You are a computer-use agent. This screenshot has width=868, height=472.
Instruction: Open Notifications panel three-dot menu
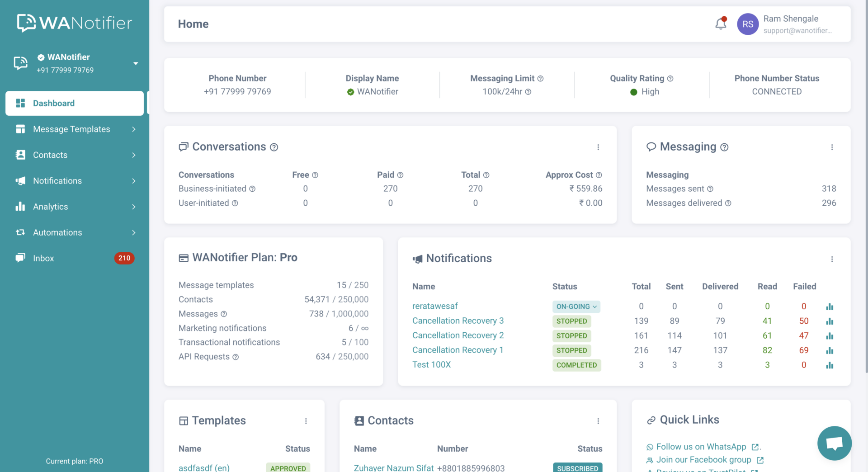[832, 259]
